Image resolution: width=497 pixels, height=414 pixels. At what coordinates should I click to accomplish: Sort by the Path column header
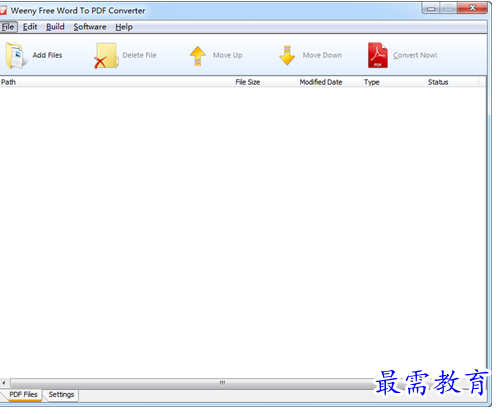(x=117, y=82)
